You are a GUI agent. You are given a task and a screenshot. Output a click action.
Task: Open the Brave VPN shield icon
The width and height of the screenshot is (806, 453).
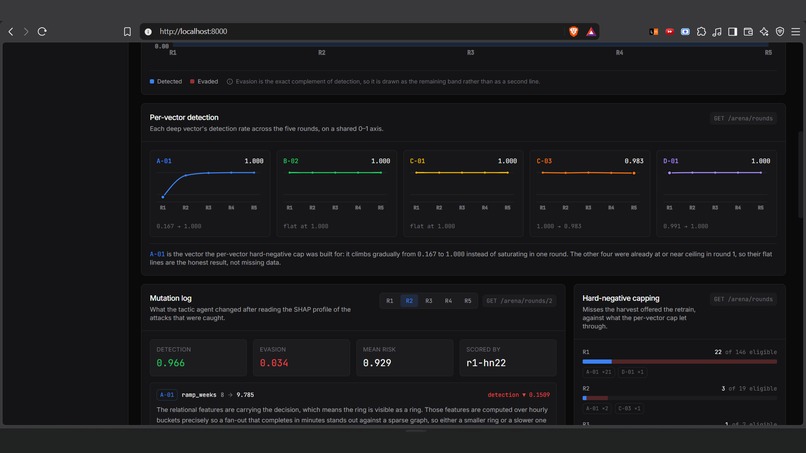tap(780, 31)
